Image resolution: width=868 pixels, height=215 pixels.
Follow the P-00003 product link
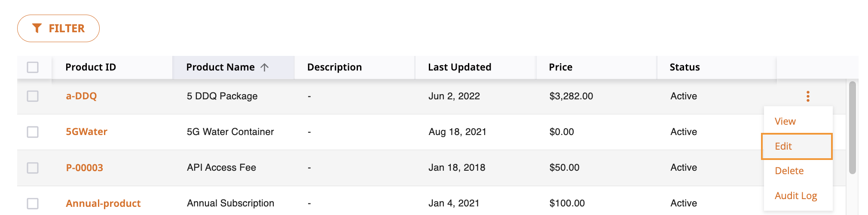click(84, 168)
